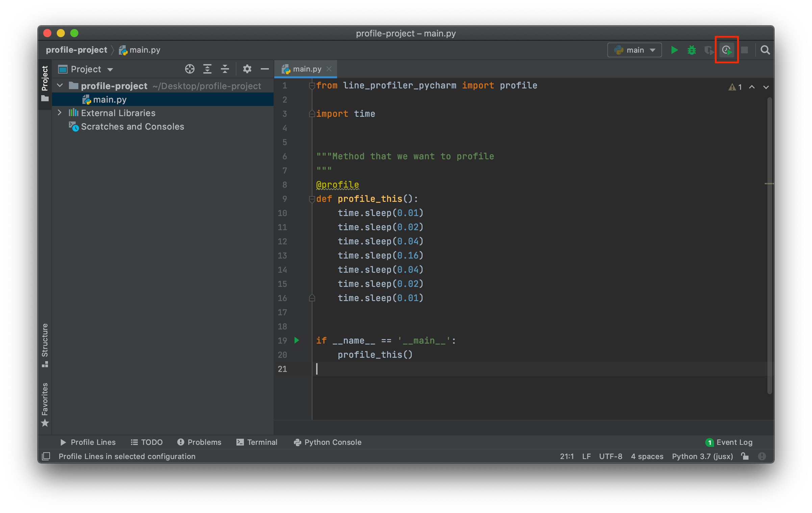Click the @profile decorator on line 8

(337, 185)
